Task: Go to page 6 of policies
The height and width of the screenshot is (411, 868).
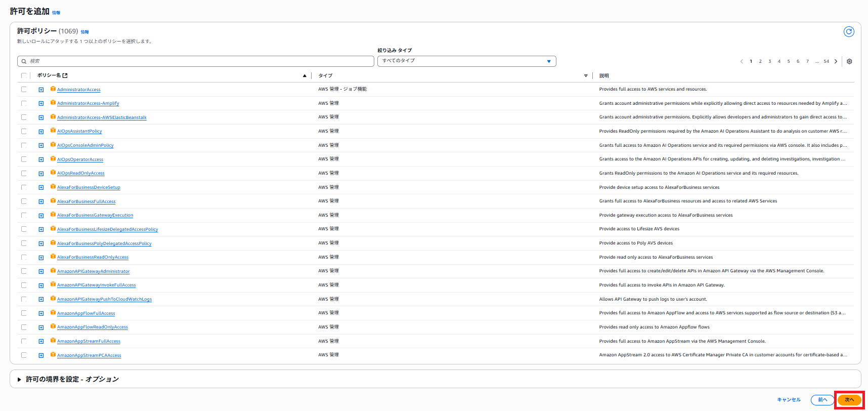Action: point(798,61)
